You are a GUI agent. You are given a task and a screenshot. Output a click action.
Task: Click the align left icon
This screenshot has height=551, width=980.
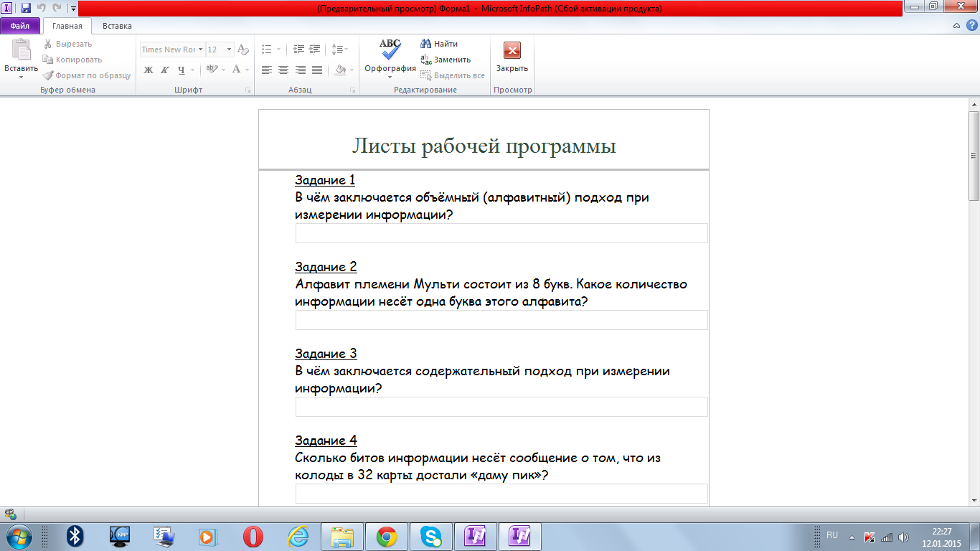pyautogui.click(x=267, y=70)
